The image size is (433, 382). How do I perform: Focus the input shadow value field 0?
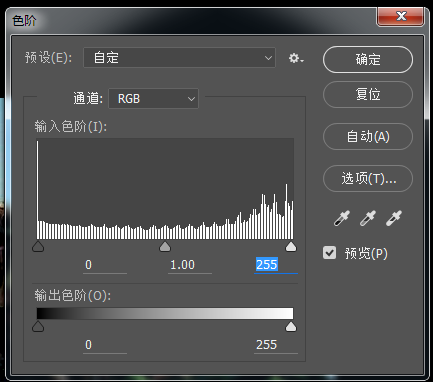(x=105, y=265)
